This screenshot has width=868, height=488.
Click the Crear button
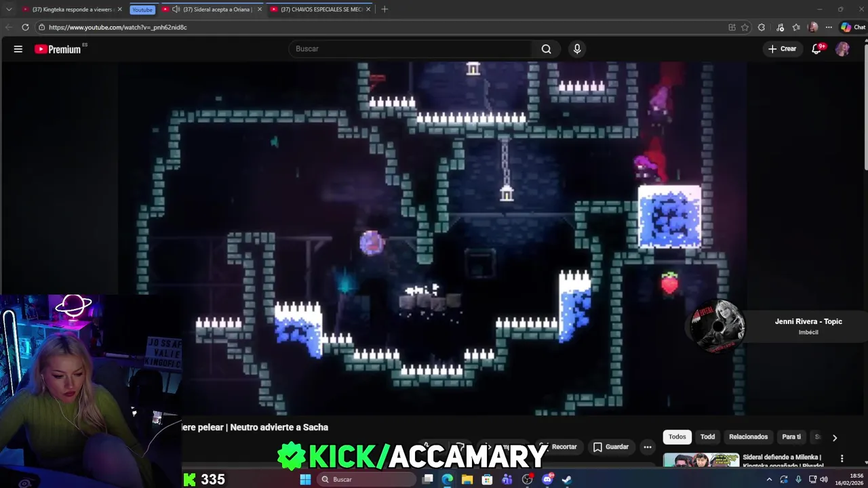coord(782,49)
